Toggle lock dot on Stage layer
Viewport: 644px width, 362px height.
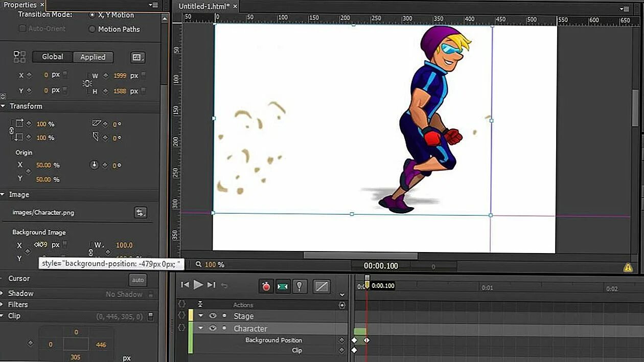tap(224, 316)
